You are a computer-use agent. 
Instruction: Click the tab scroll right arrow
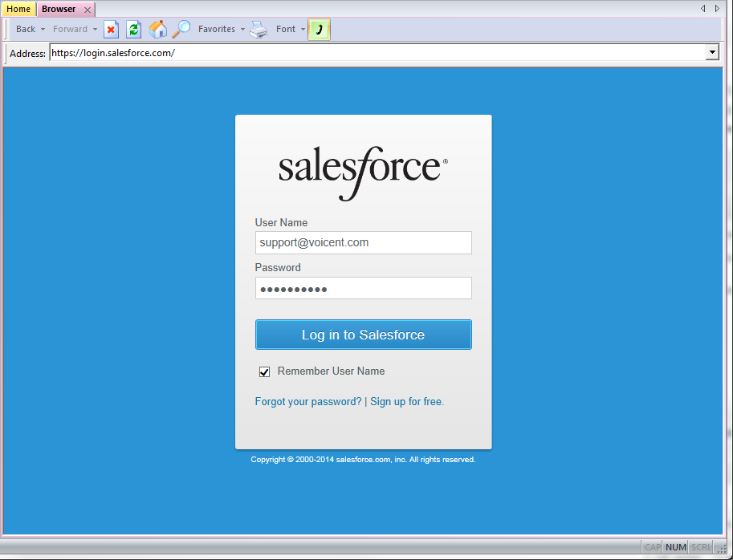click(717, 8)
